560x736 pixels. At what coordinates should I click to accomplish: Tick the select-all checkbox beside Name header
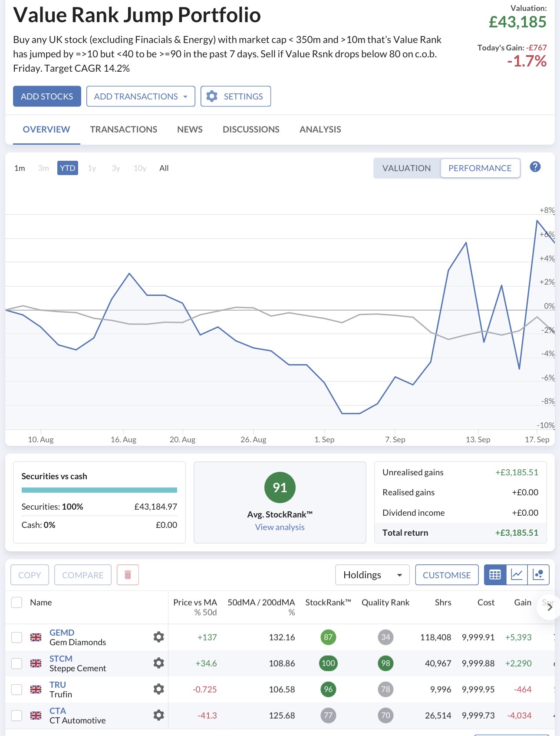[x=16, y=602]
